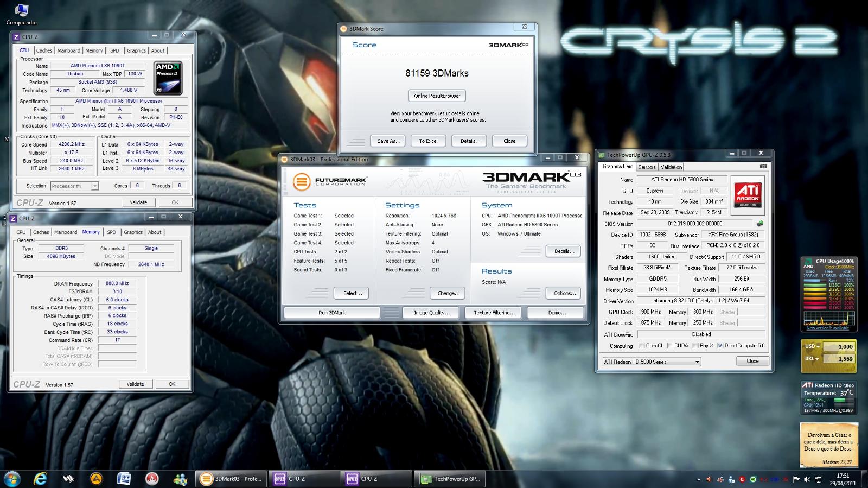Open the Windows Start orb
The height and width of the screenshot is (488, 868).
pyautogui.click(x=12, y=479)
